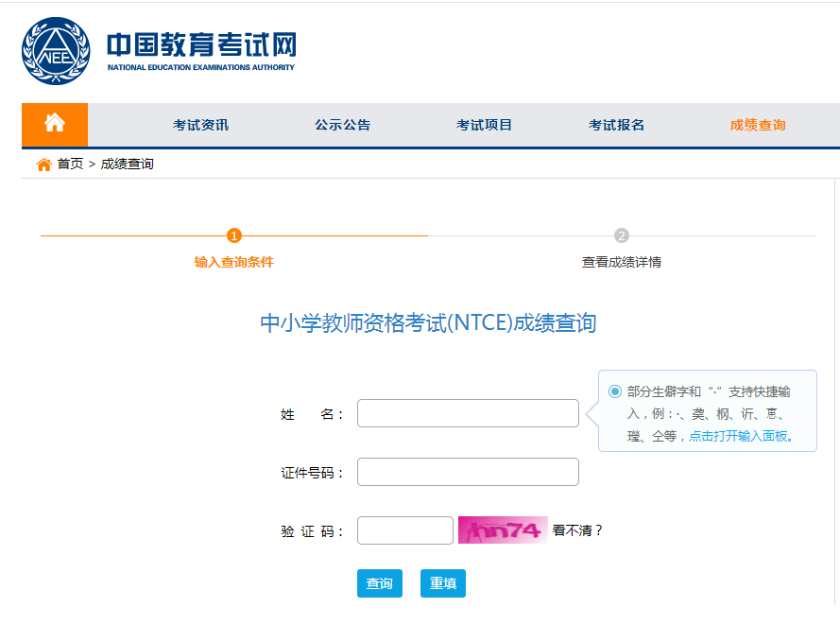Click the 重填 reset button
This screenshot has width=840, height=625.
[442, 583]
